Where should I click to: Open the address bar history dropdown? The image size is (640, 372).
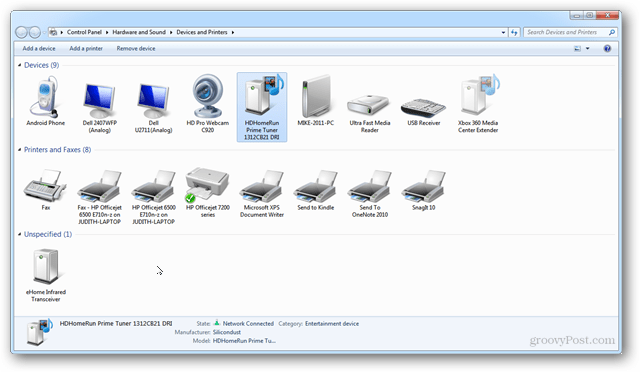tap(503, 32)
